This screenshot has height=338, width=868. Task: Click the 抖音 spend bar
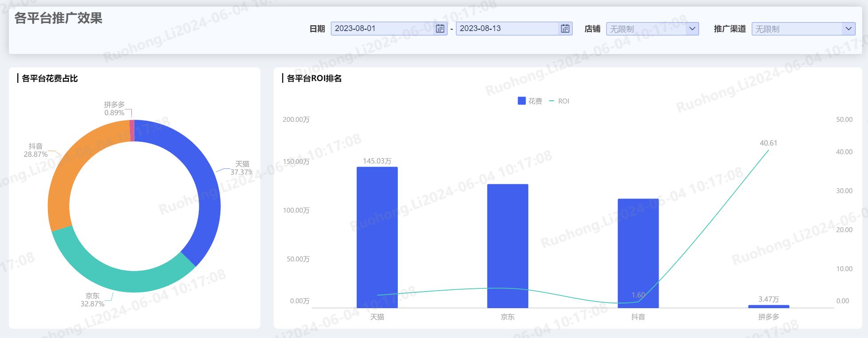tap(638, 253)
